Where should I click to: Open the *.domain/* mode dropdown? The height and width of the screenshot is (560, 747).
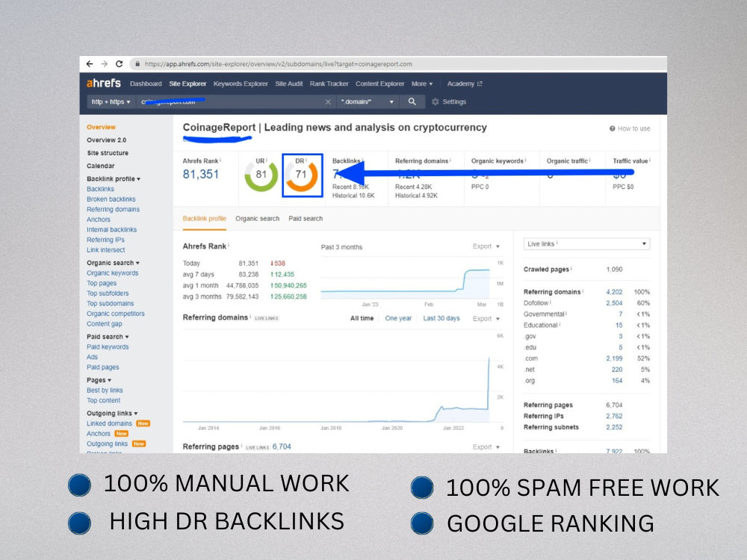[x=368, y=102]
